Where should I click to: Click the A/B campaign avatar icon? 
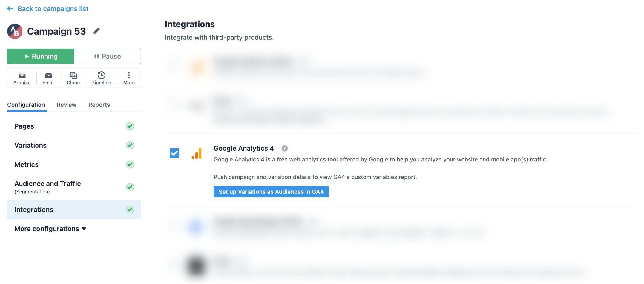pos(15,31)
